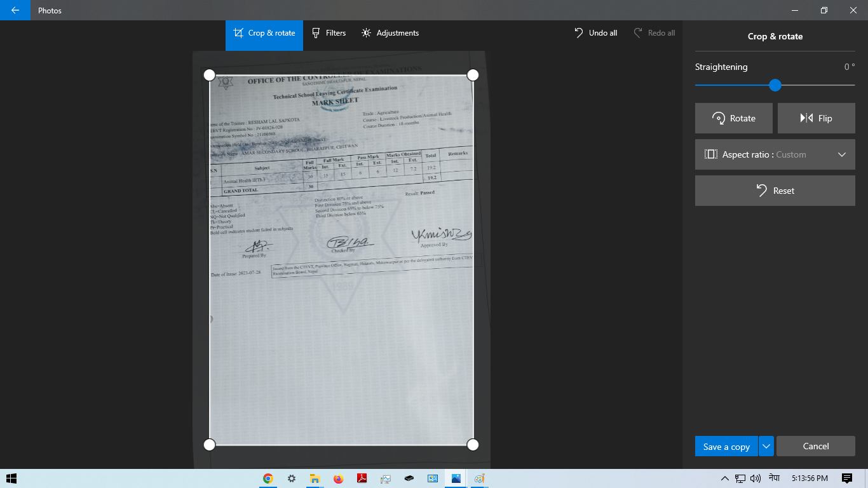Click Undo all

point(596,33)
